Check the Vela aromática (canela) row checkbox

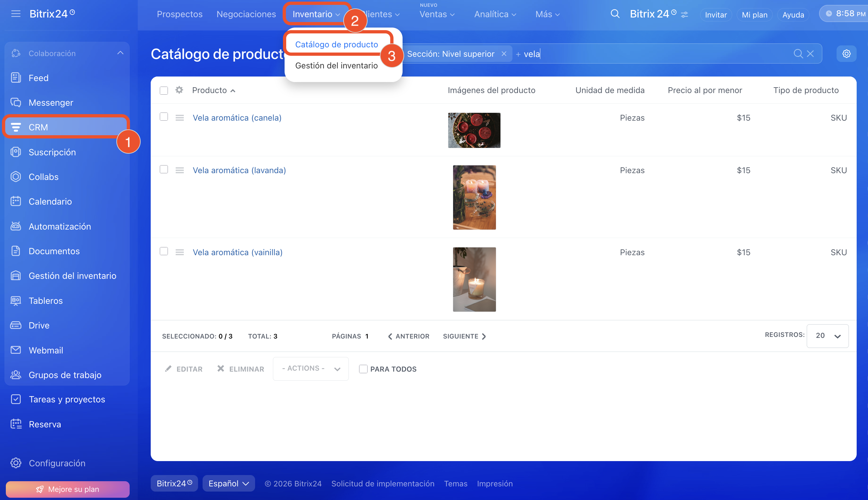click(x=164, y=117)
